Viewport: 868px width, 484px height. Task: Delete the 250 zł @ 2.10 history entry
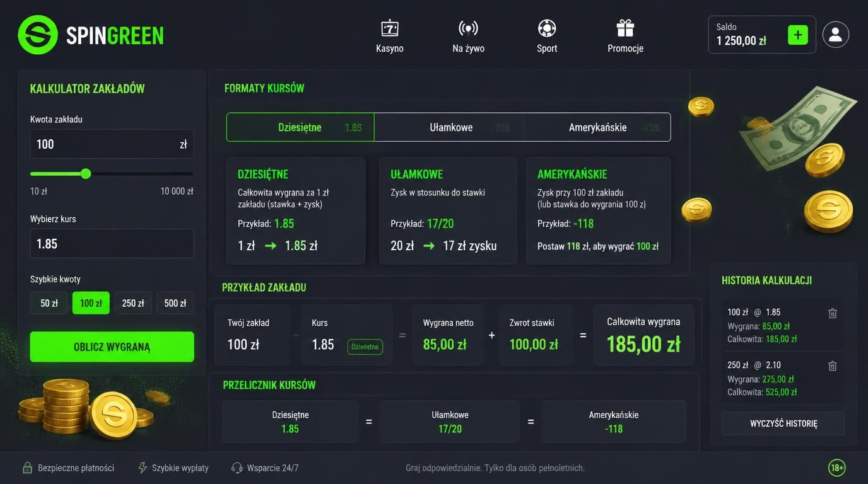tap(833, 366)
